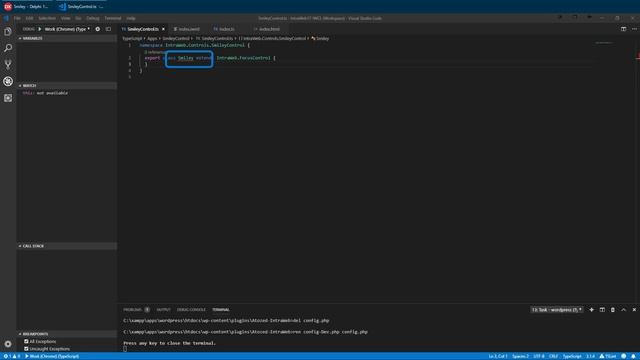Open launch.json via debug gear icon

point(98,29)
